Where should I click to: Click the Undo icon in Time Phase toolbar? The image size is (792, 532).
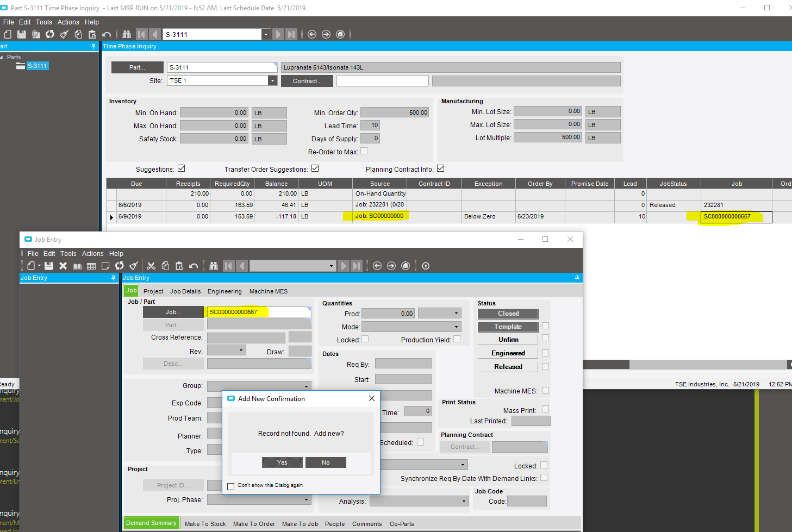pyautogui.click(x=107, y=34)
